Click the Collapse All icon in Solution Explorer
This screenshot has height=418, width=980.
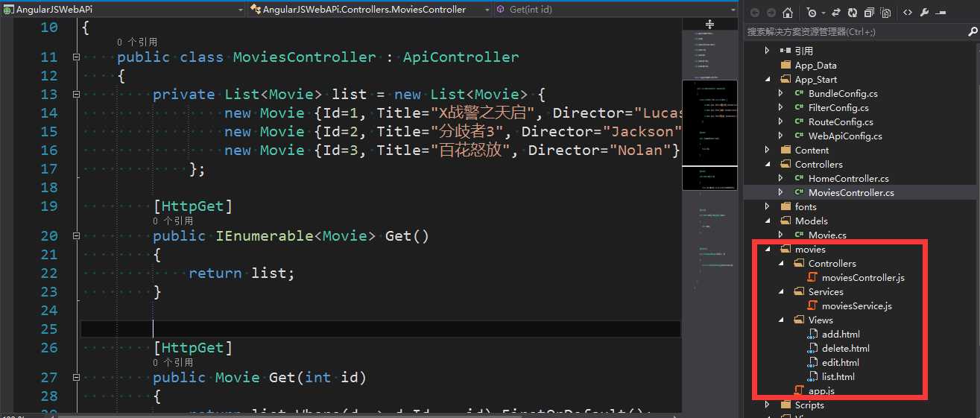(869, 13)
